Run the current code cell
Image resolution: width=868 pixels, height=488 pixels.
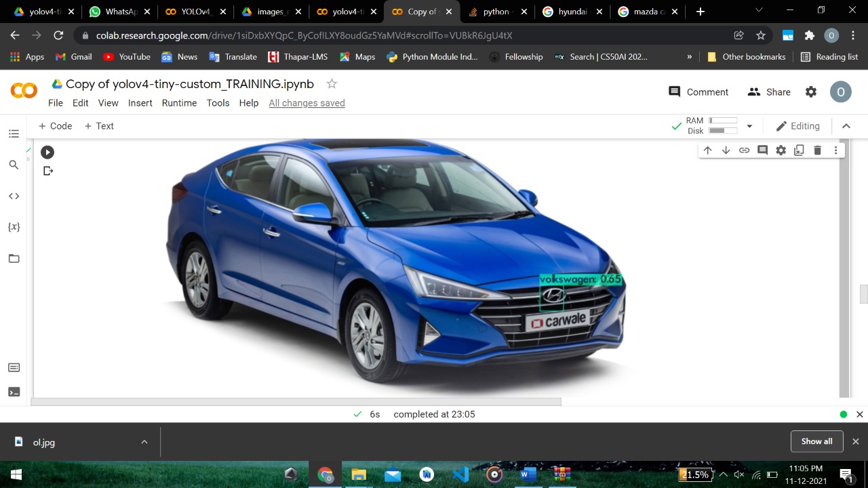(47, 152)
